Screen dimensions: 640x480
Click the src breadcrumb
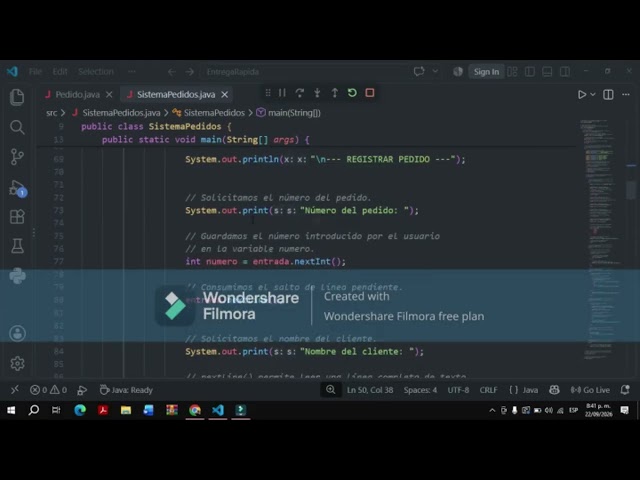[x=51, y=113]
